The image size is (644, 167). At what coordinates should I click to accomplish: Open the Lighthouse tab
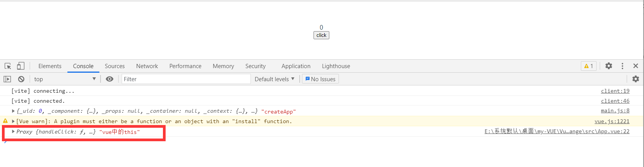point(336,66)
